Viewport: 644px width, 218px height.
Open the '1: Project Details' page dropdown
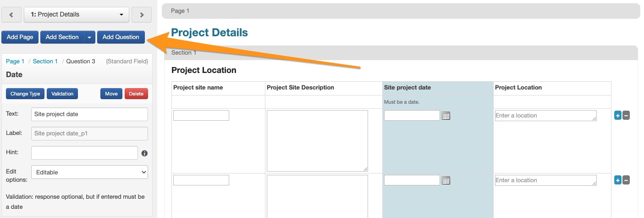76,15
